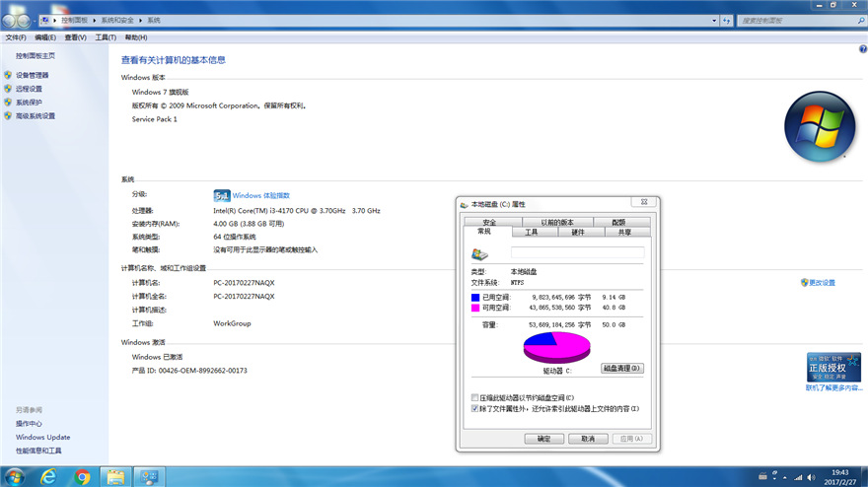Open the 查看(V) menu
Viewport: 868px width, 487px height.
pyautogui.click(x=75, y=37)
